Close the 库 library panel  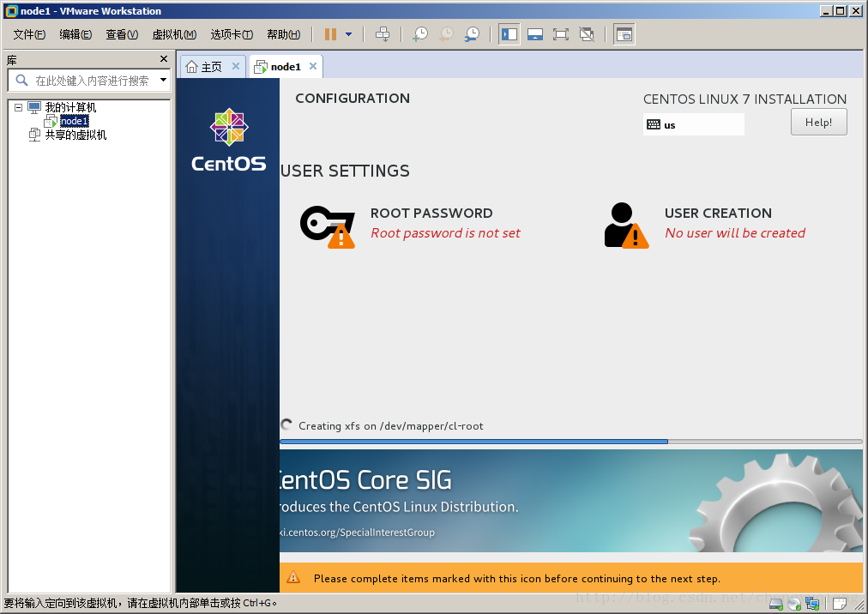pos(163,58)
